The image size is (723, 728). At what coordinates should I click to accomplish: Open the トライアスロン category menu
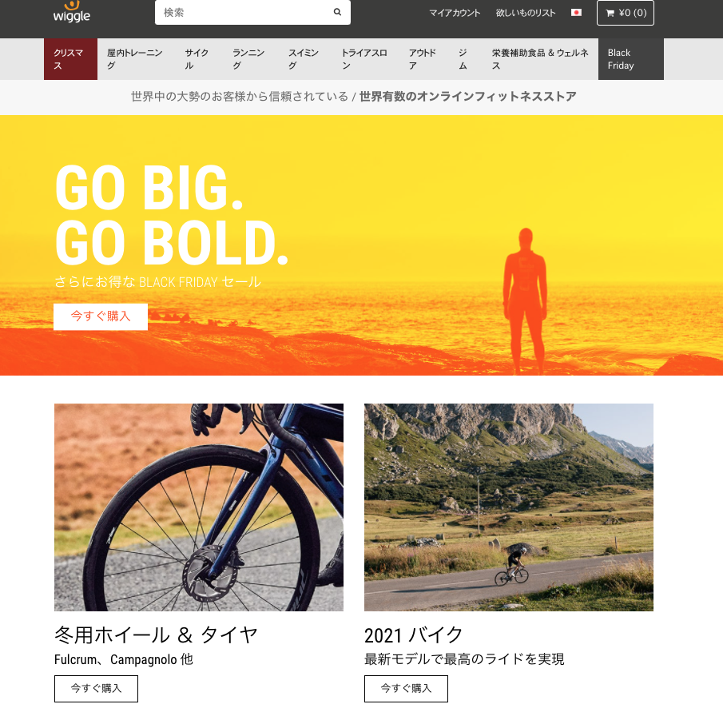pyautogui.click(x=365, y=59)
